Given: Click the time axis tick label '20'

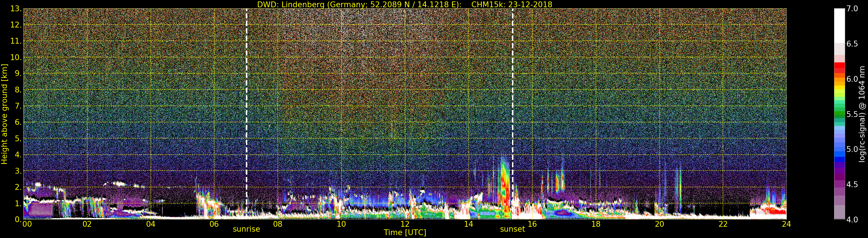Looking at the screenshot, I should tap(659, 224).
